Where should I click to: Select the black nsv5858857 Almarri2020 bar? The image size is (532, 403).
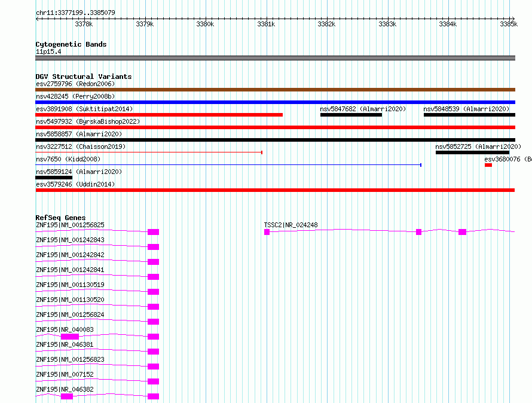click(275, 140)
